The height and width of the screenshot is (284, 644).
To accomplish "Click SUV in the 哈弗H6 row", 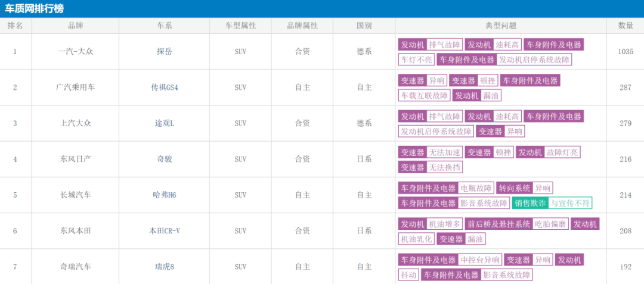I will 240,195.
